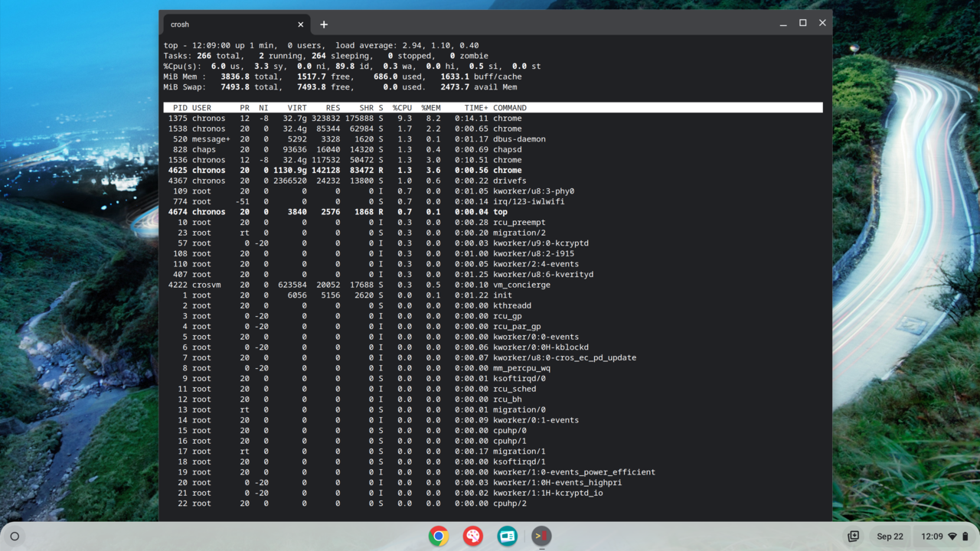
Task: Click the kworker/1:1H-kcryptd_io command
Action: (x=548, y=493)
